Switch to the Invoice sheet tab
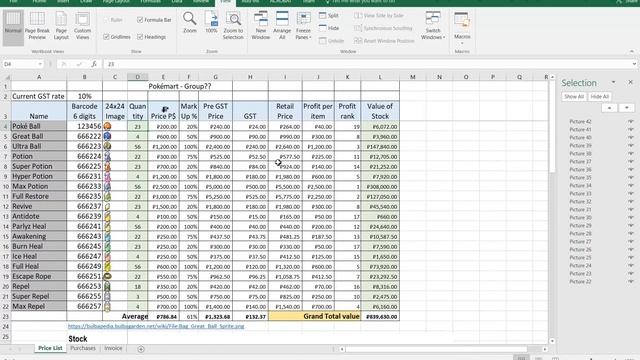The height and width of the screenshot is (360, 640). point(113,348)
